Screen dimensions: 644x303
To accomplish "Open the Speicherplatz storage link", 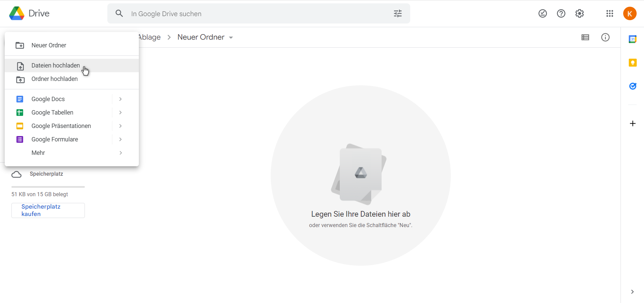I will (x=46, y=174).
